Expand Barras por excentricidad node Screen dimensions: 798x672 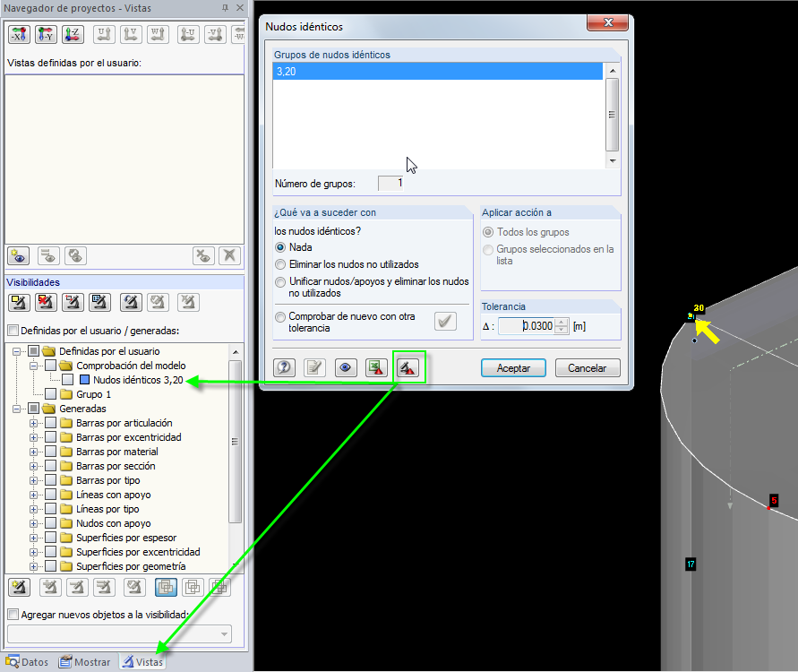tap(34, 437)
